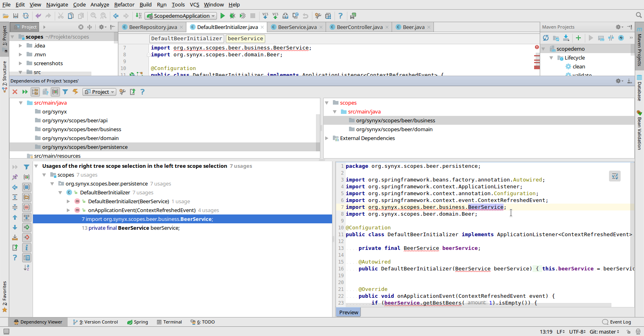
Task: Synchronize files using the refresh icon
Action: tap(26, 16)
